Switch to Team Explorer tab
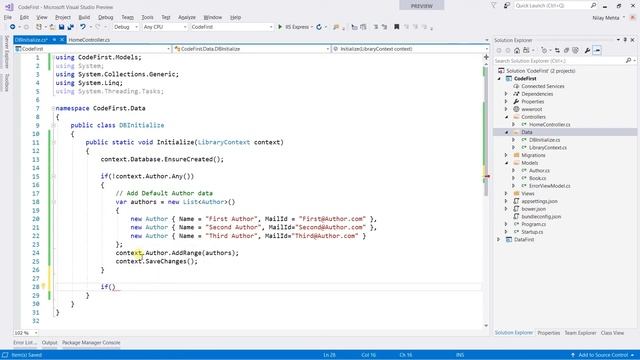Image resolution: width=640 pixels, height=360 pixels. coord(580,333)
